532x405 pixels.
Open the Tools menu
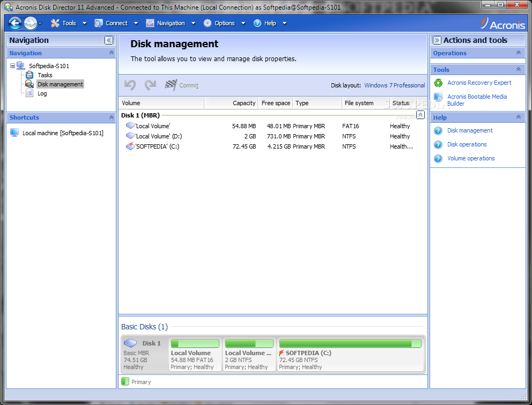pos(69,23)
